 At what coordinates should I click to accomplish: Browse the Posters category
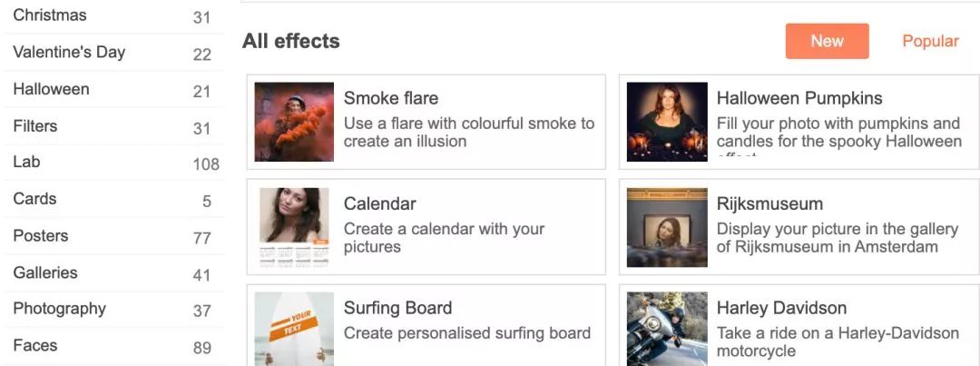pos(41,235)
